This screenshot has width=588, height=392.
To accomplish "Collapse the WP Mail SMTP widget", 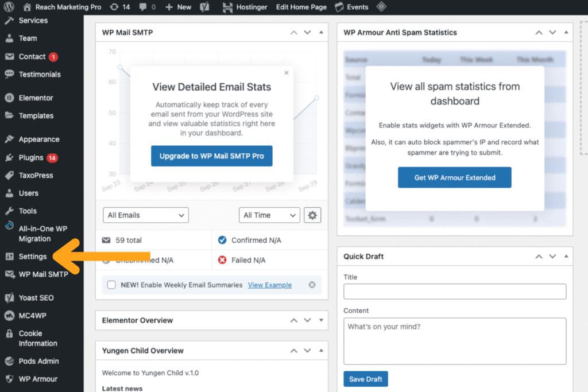I will 322,32.
